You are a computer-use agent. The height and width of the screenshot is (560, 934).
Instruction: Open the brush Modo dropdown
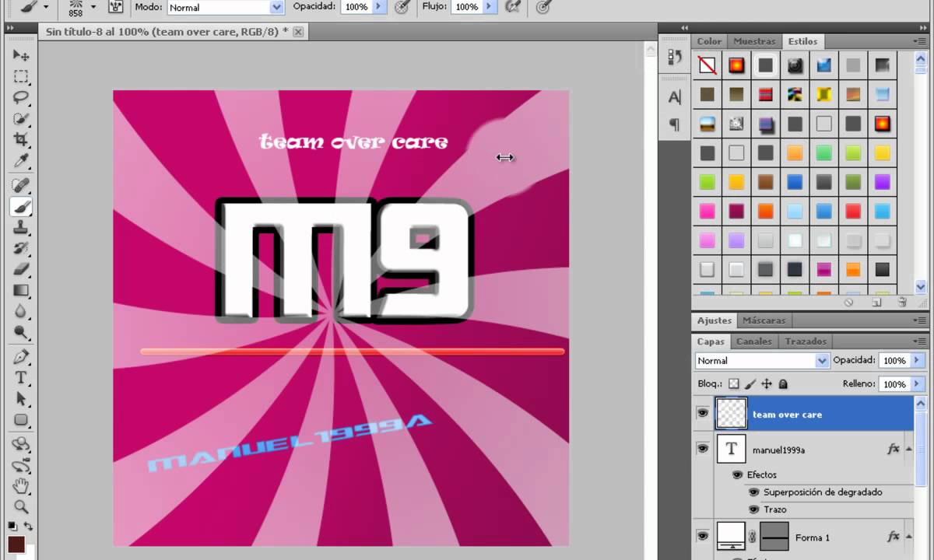(x=277, y=7)
